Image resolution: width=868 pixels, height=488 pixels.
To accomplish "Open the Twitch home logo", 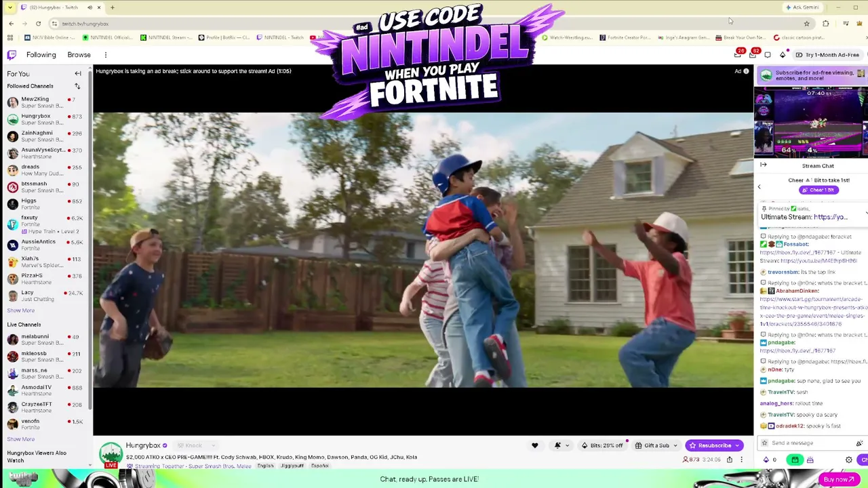I will [x=12, y=55].
